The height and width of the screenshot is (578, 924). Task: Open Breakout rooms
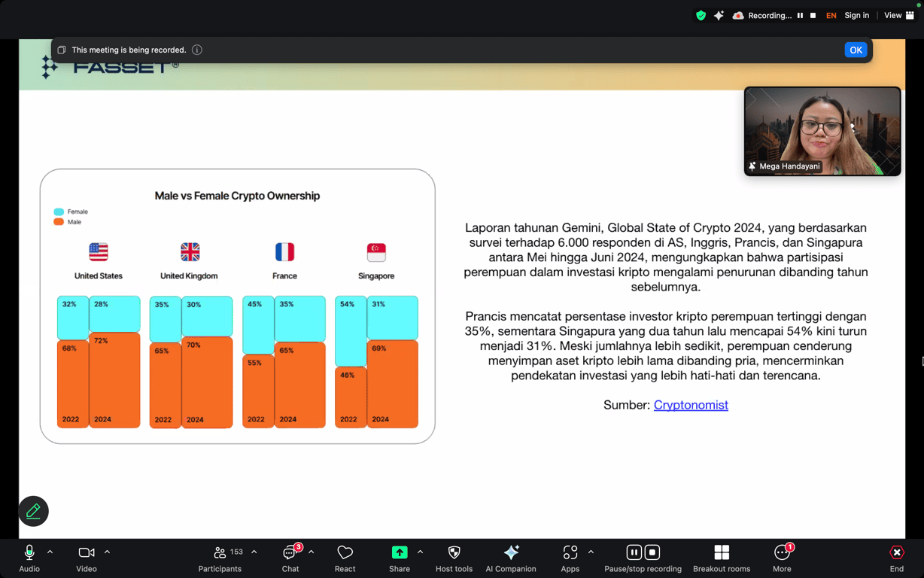[722, 558]
